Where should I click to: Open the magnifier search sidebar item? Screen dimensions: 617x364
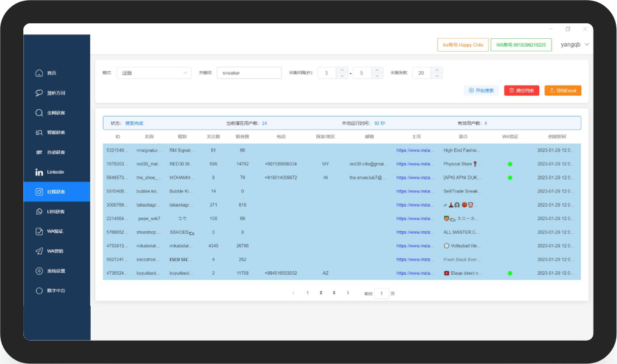click(x=39, y=113)
